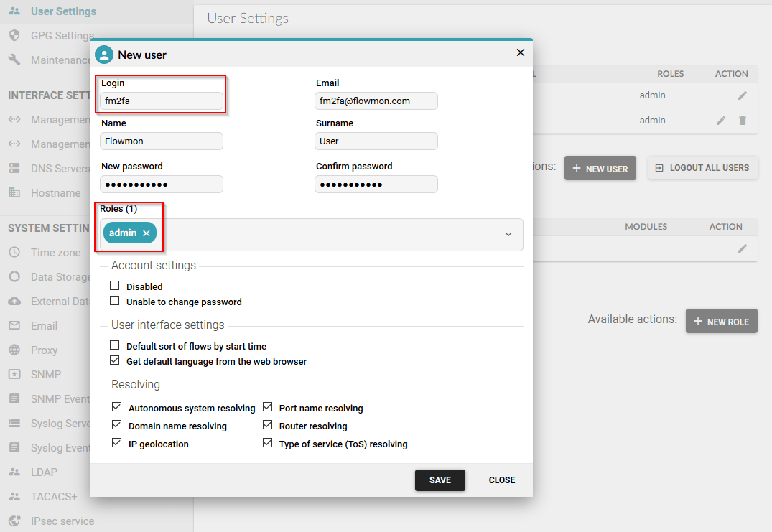Click the Proxy globe icon in sidebar
Screen dimensions: 772x532
[x=14, y=350]
